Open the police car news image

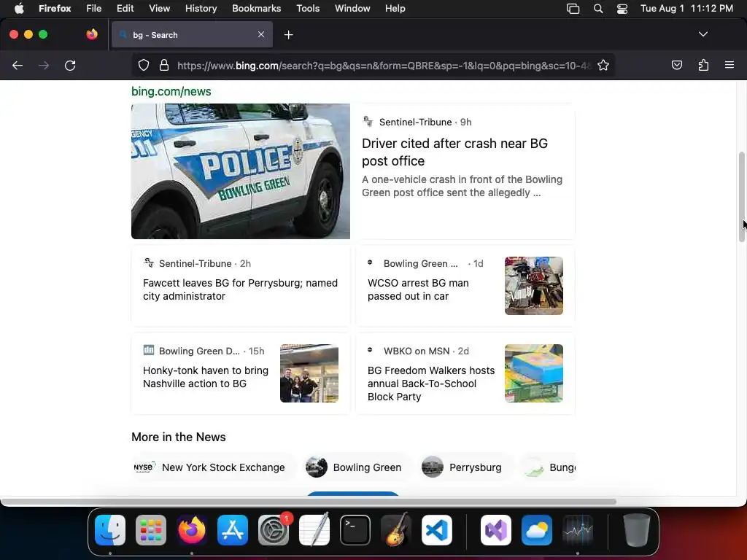(x=241, y=171)
